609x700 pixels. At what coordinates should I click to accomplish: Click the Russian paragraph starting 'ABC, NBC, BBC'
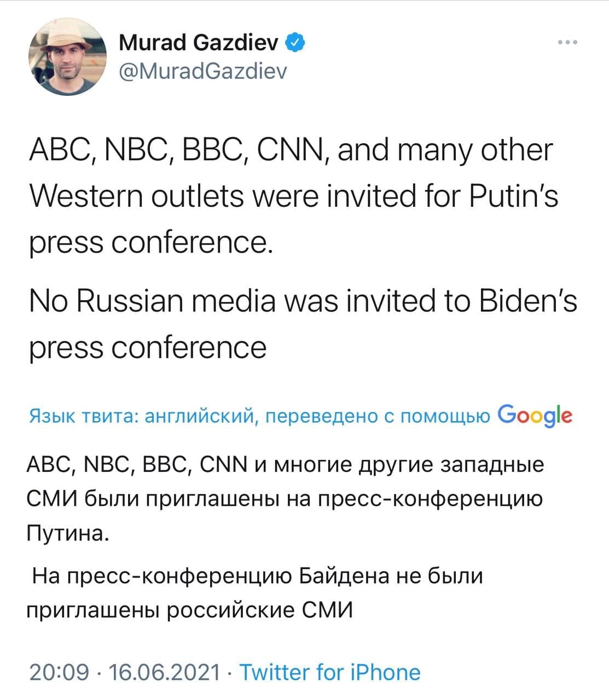[285, 498]
